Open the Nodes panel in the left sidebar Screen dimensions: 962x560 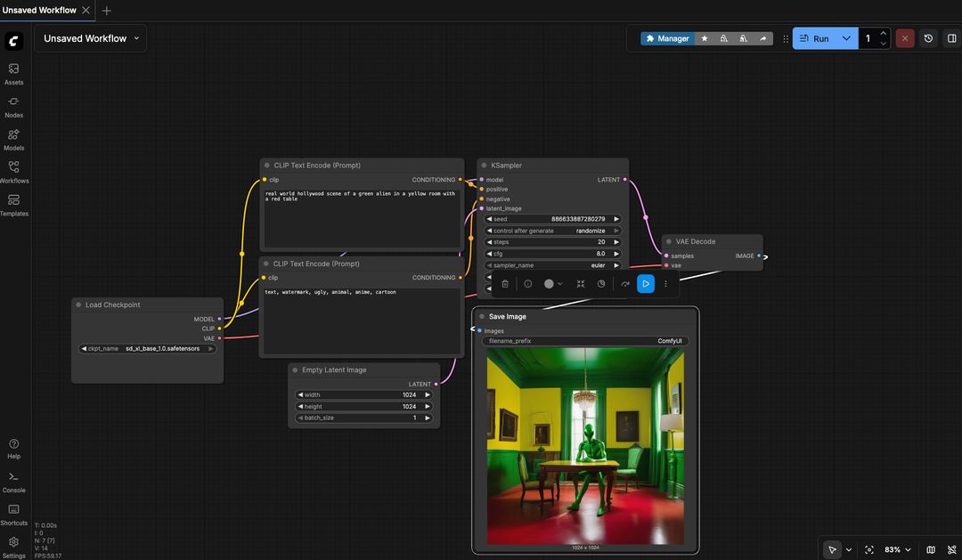(x=13, y=106)
